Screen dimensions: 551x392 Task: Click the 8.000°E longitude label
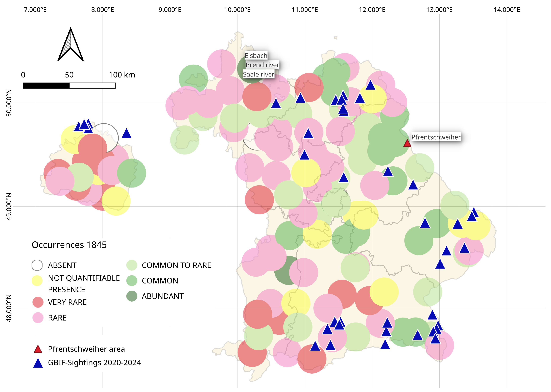tap(103, 10)
